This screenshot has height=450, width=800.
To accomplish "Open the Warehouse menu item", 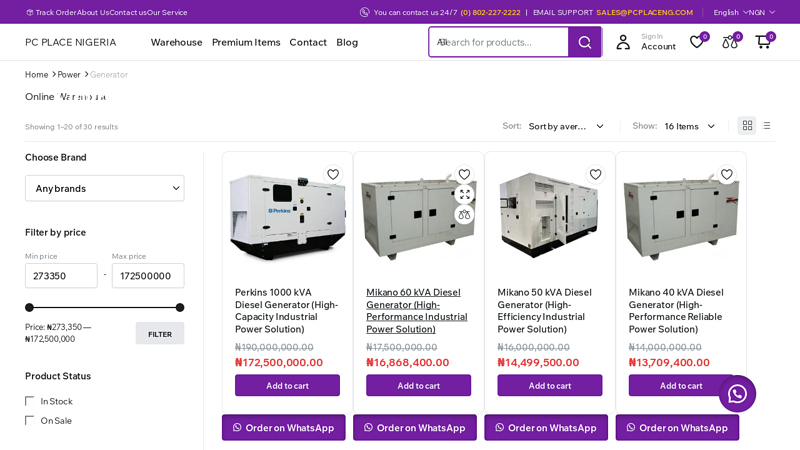I will click(x=176, y=42).
